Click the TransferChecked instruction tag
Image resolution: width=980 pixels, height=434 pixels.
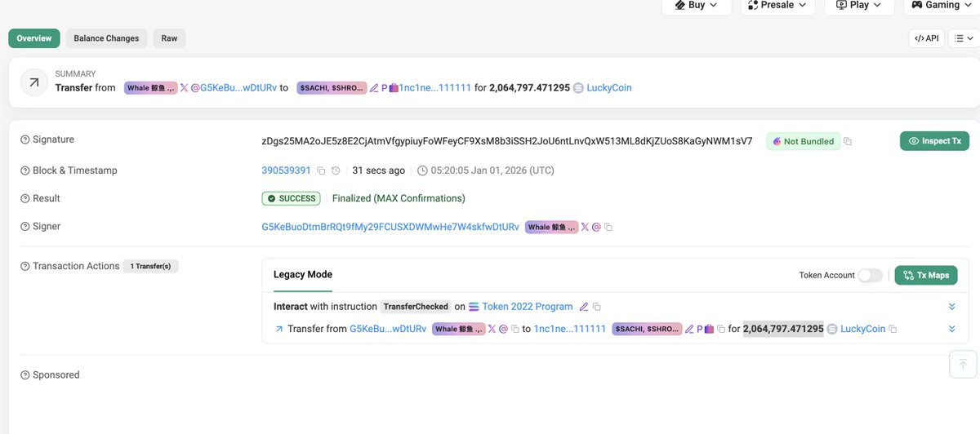(x=416, y=307)
